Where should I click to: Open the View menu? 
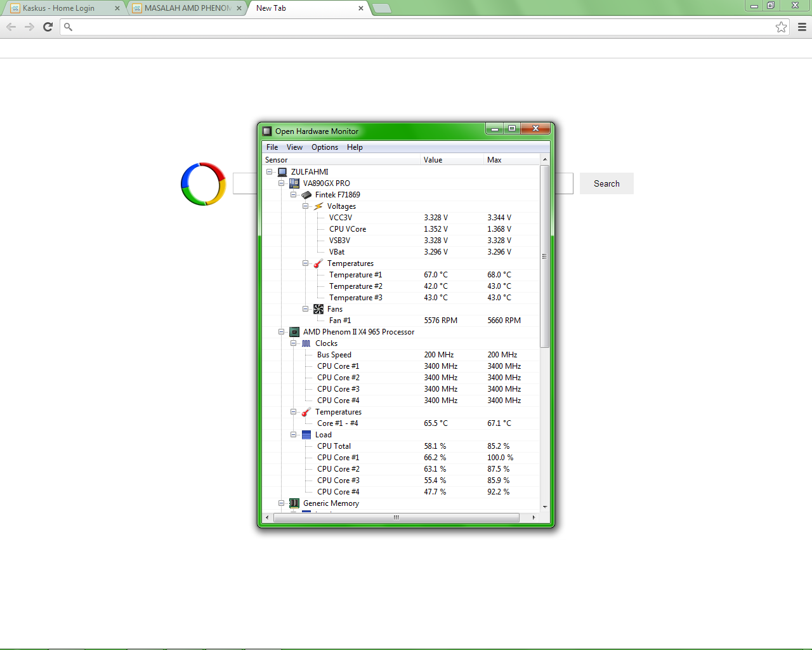(294, 147)
